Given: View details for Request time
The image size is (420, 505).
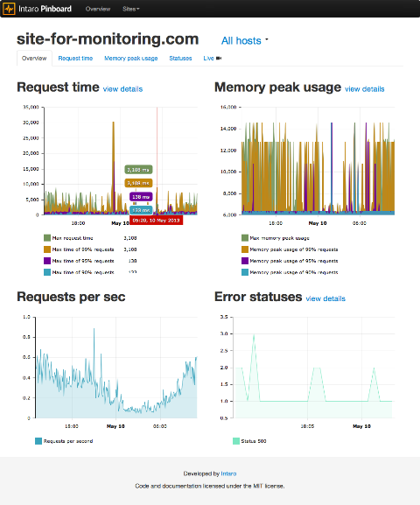Looking at the screenshot, I should [x=122, y=89].
